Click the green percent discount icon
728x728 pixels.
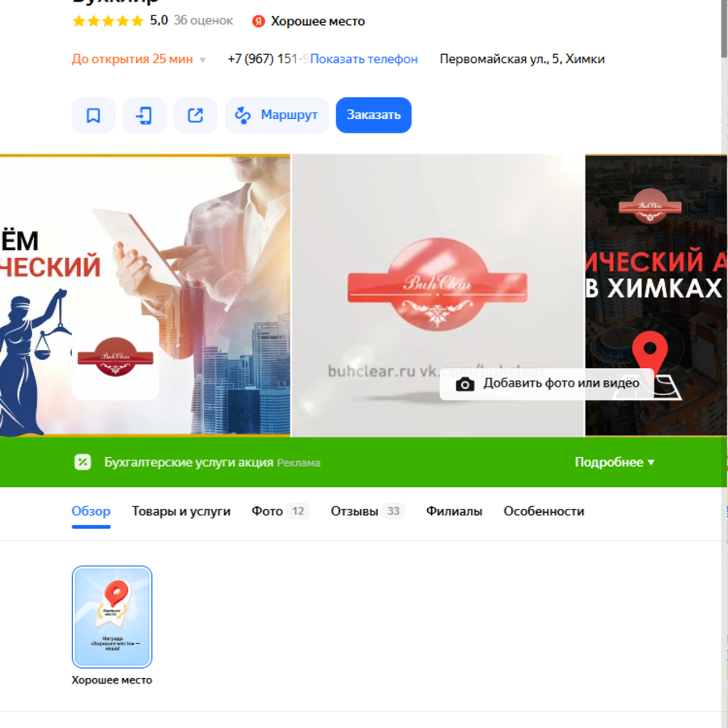pyautogui.click(x=83, y=462)
